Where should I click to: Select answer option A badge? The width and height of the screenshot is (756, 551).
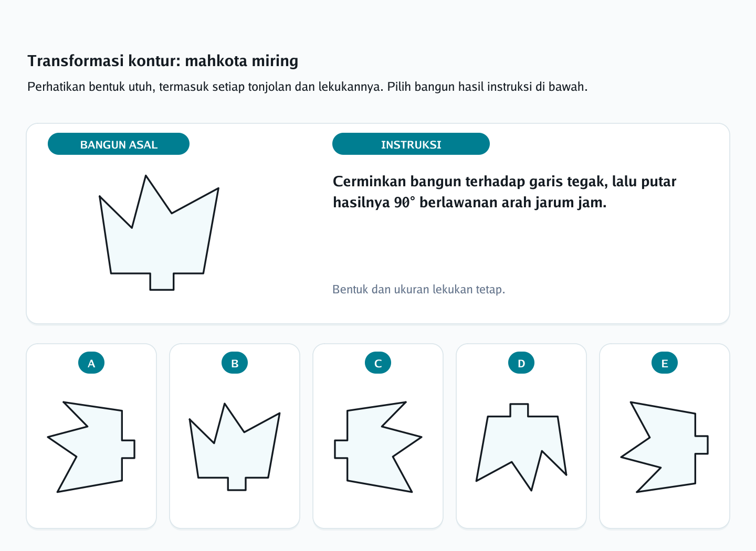tap(91, 363)
